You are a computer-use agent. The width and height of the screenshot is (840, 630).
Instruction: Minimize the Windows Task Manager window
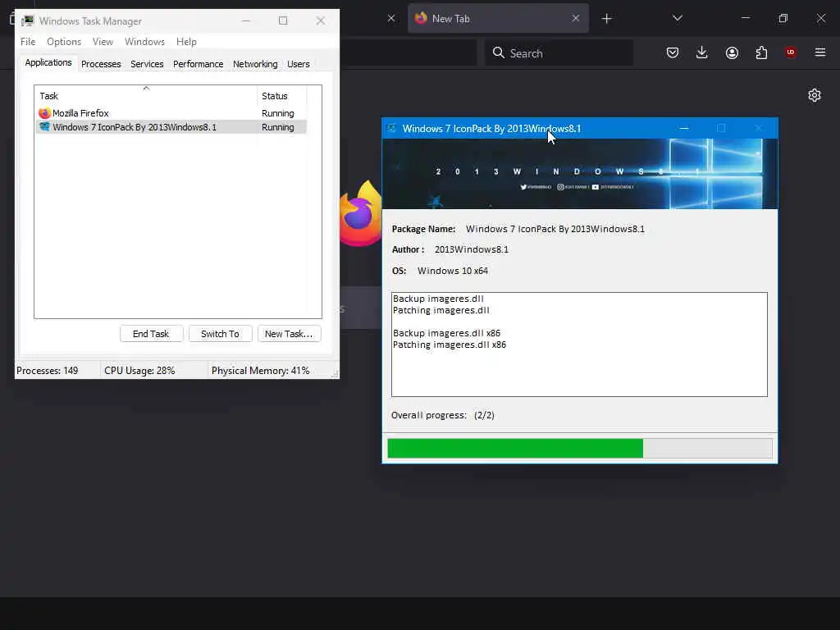point(246,21)
